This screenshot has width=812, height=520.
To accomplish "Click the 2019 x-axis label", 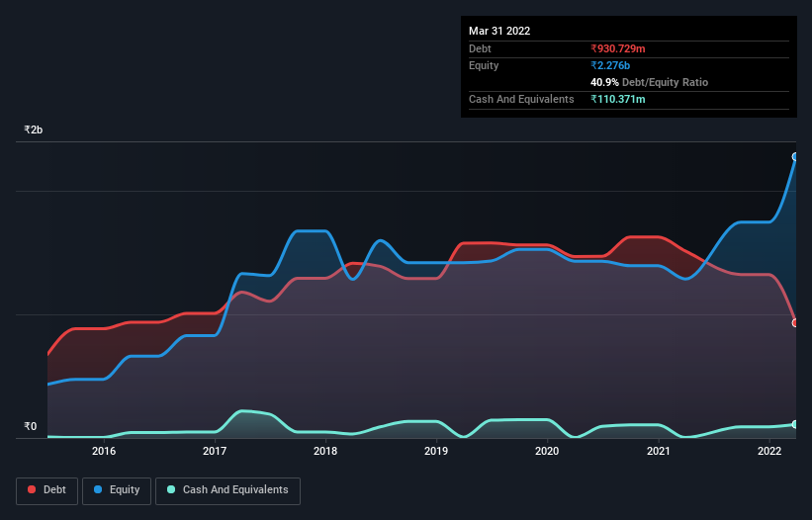I will point(436,451).
